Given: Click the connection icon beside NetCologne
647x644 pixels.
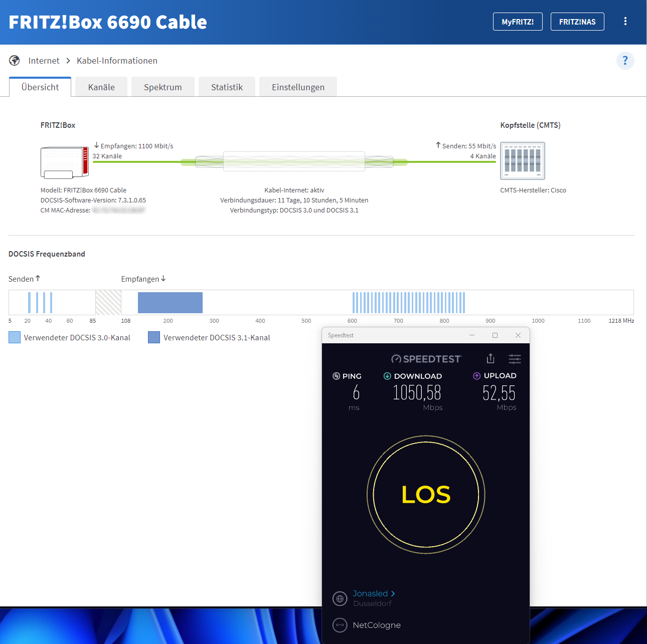Looking at the screenshot, I should pos(340,625).
